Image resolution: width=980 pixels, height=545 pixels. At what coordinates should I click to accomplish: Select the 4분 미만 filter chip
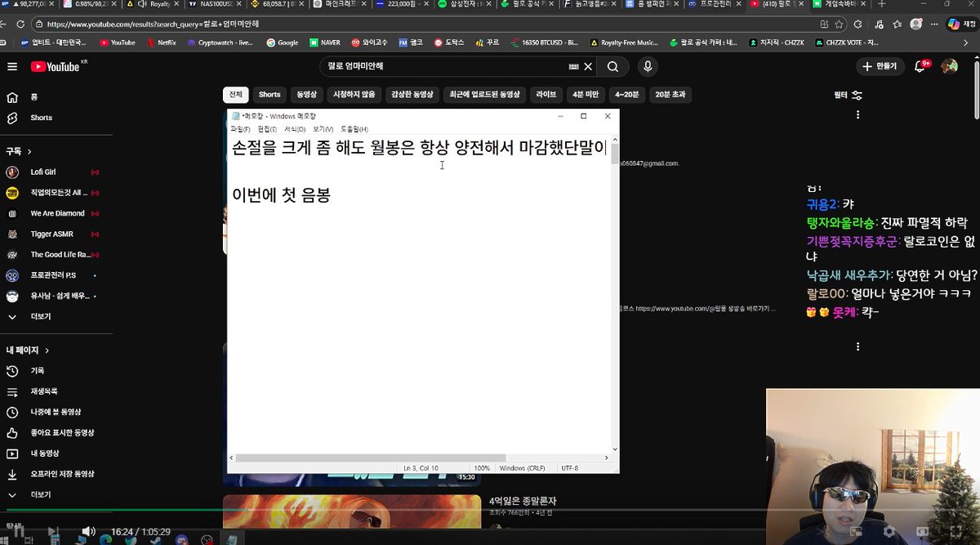click(585, 95)
